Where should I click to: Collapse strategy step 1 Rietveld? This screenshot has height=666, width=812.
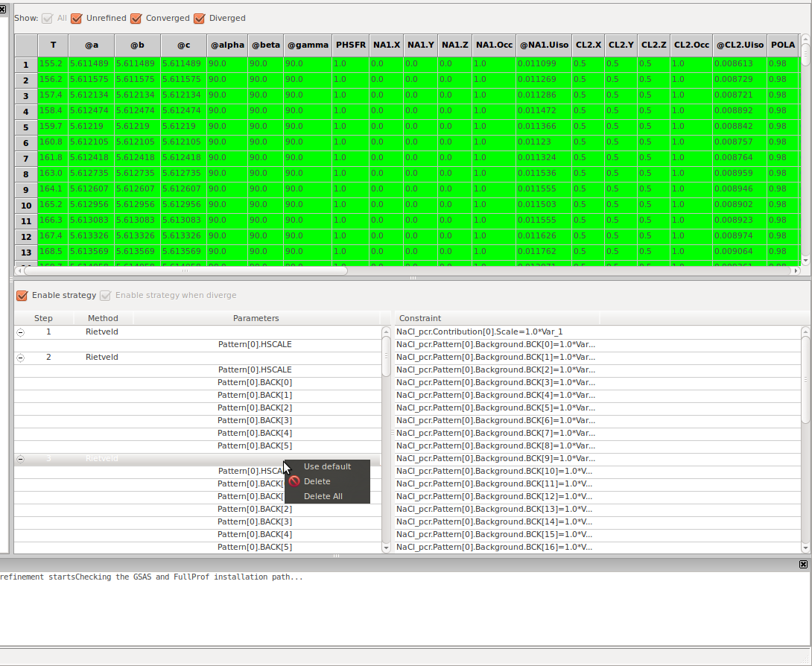click(20, 332)
